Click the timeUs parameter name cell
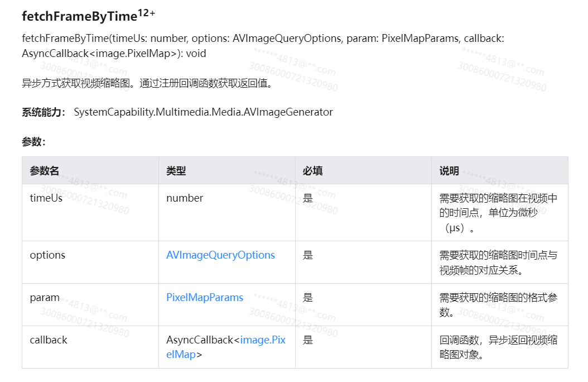Image resolution: width=588 pixels, height=382 pixels. [x=90, y=212]
